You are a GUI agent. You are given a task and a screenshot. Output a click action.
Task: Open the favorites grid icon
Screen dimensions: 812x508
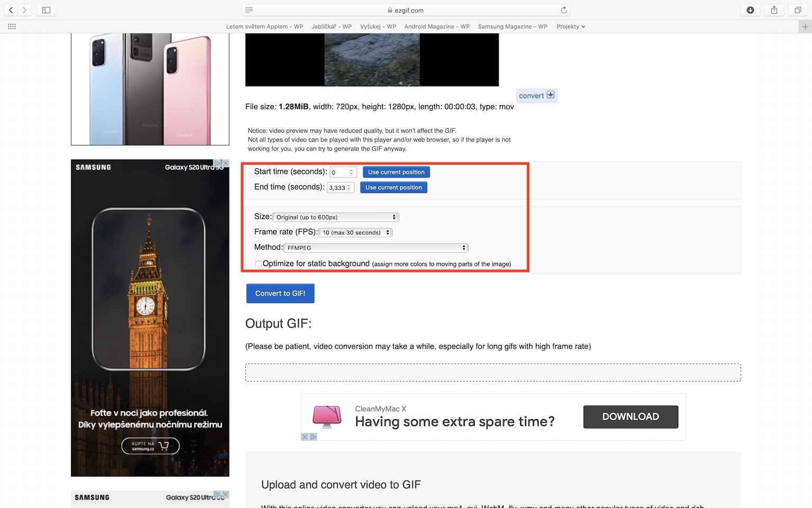12,26
